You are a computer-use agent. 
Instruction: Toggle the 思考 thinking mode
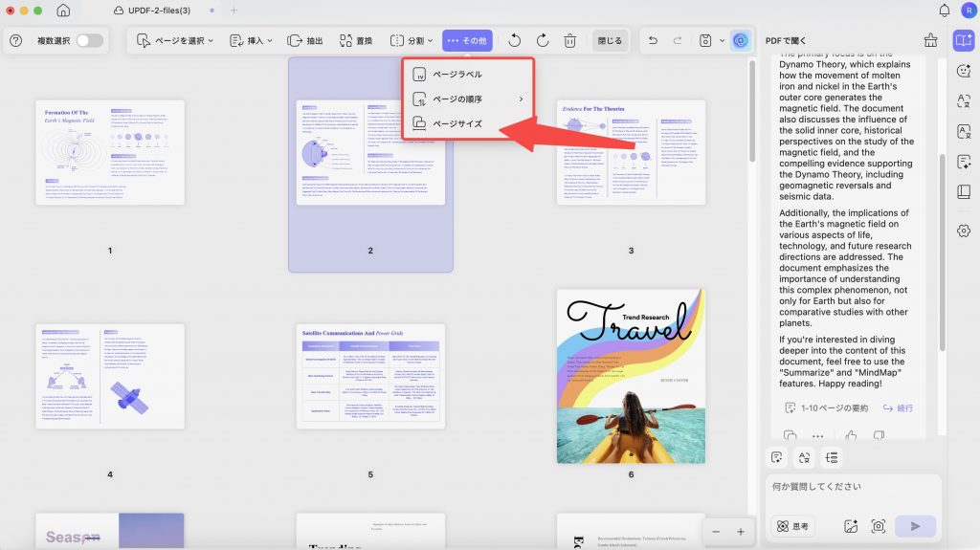(792, 526)
